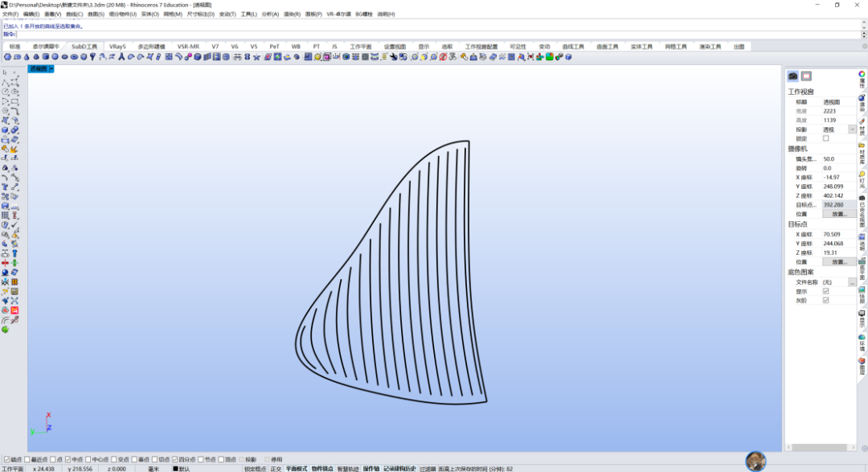This screenshot has width=868, height=472.
Task: Pick the circle drawing tool
Action: (5, 92)
